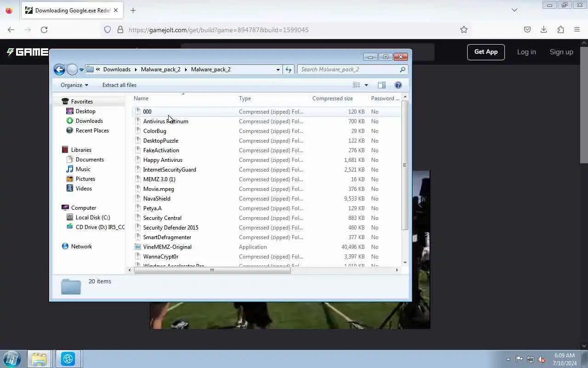Image resolution: width=588 pixels, height=368 pixels.
Task: Click Get App button on GameJolt
Action: coord(486,52)
